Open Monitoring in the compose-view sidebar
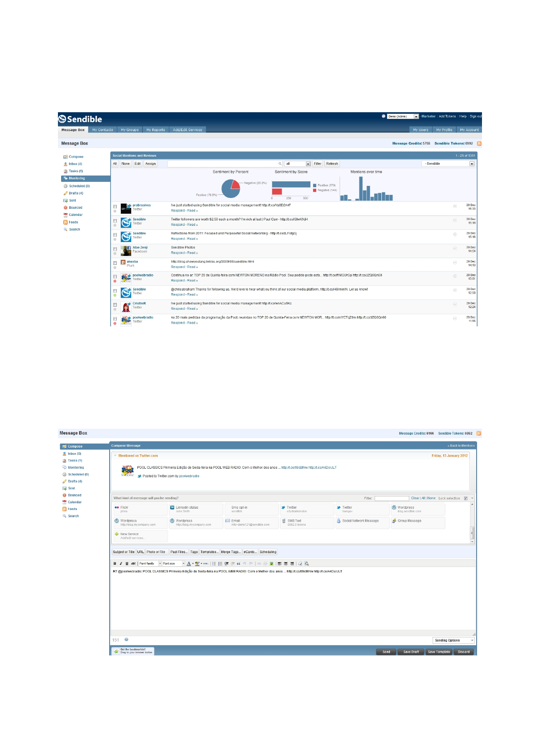535x756 pixels. pos(75,467)
